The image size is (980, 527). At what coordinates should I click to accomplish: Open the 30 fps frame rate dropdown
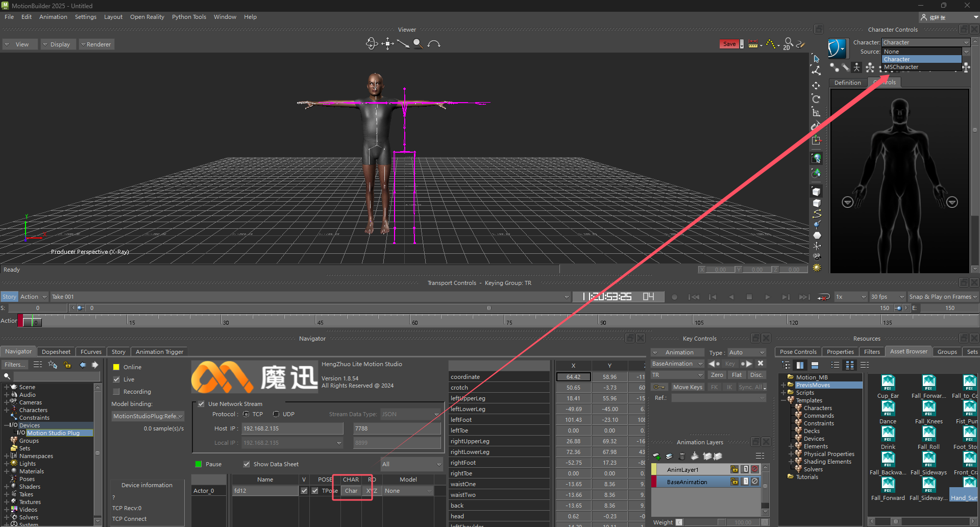887,297
